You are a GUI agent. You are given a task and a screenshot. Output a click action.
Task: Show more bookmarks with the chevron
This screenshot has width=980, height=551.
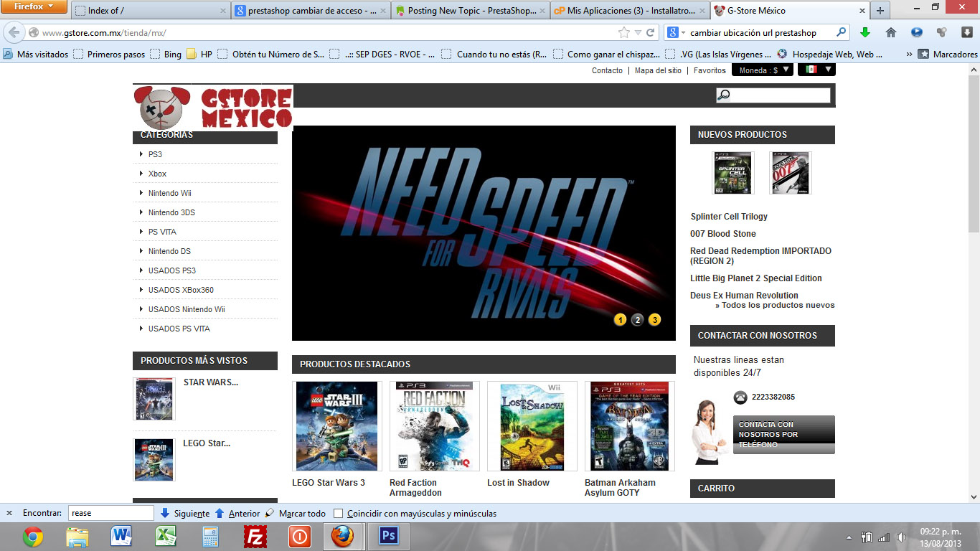[x=909, y=54]
